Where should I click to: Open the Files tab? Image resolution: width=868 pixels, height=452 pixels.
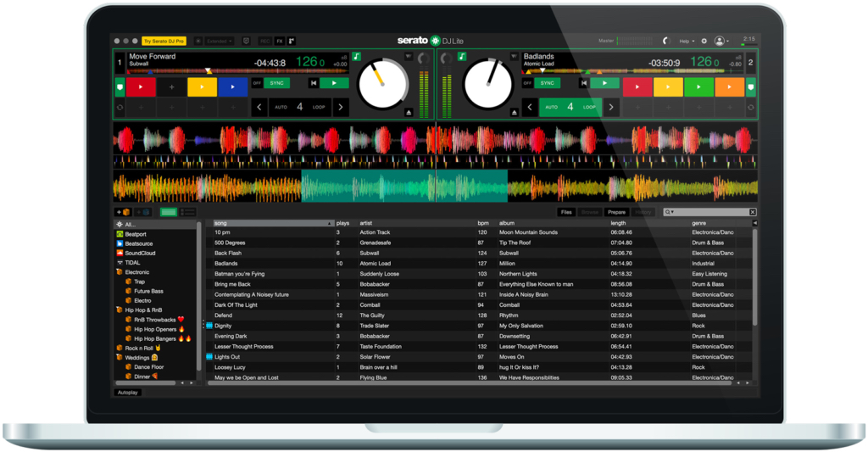[565, 212]
